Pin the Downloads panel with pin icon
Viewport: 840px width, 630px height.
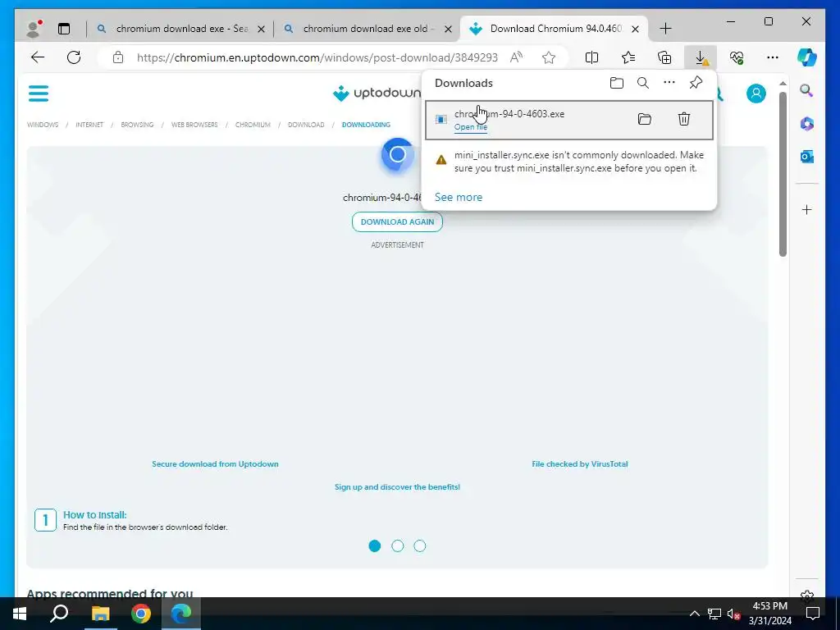[x=696, y=83]
